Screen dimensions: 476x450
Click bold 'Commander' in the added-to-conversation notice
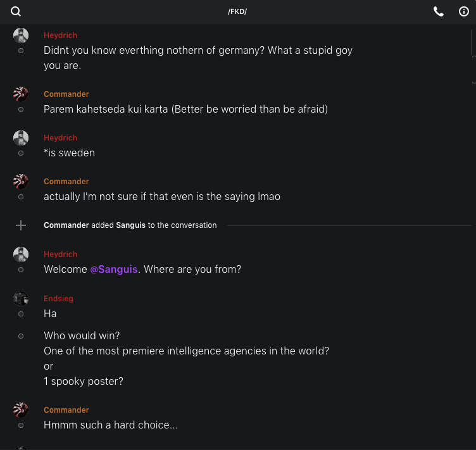(66, 225)
